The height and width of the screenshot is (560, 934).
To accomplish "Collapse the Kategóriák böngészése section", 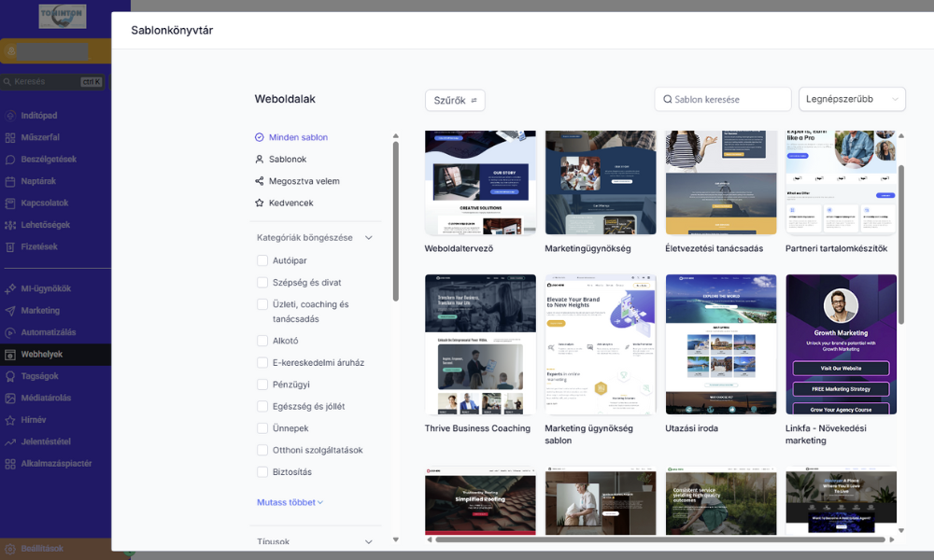I will (x=368, y=238).
